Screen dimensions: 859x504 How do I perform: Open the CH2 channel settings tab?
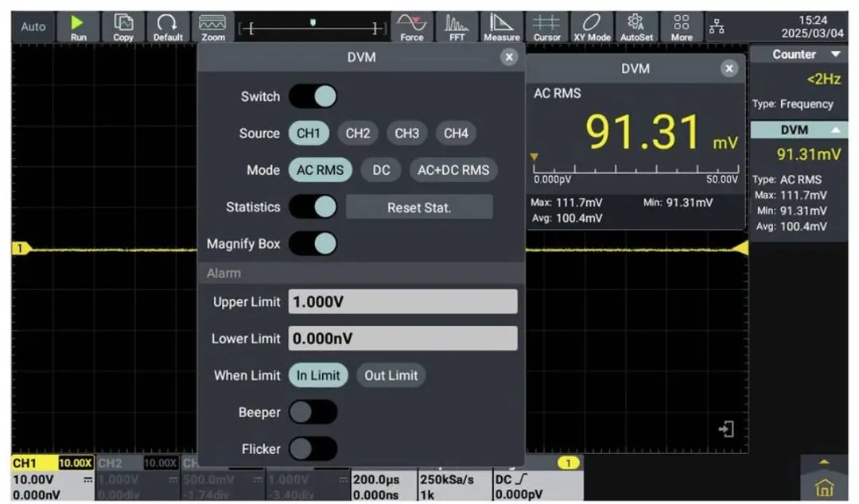(x=138, y=478)
